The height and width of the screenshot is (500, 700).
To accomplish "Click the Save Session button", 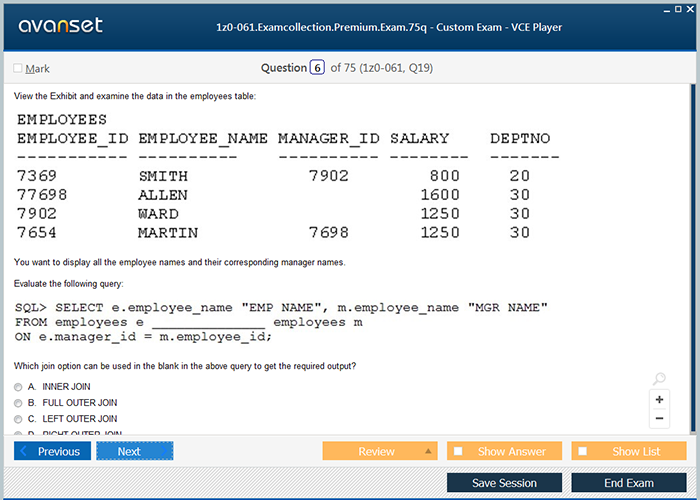I will click(x=504, y=483).
